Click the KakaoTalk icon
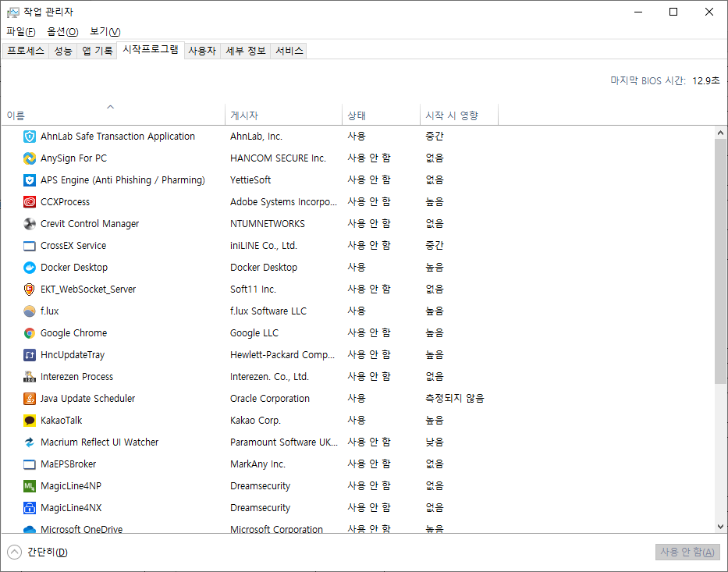This screenshot has height=572, width=728. tap(29, 420)
